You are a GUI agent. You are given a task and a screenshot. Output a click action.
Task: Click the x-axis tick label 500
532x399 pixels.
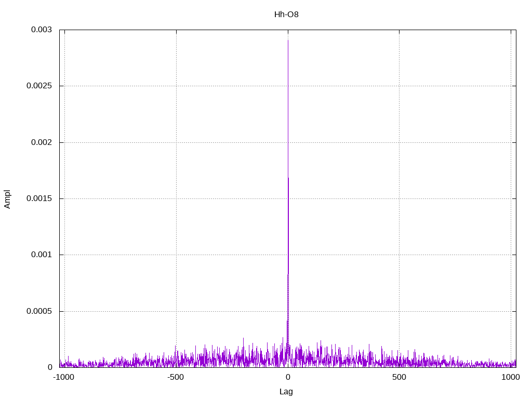pyautogui.click(x=399, y=377)
